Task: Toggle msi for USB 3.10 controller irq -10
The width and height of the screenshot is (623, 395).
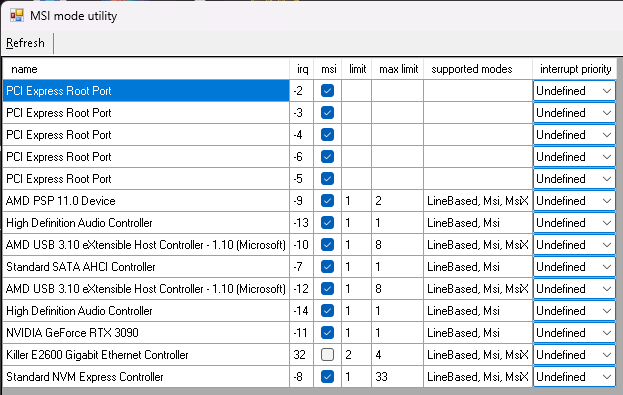Action: [x=327, y=245]
